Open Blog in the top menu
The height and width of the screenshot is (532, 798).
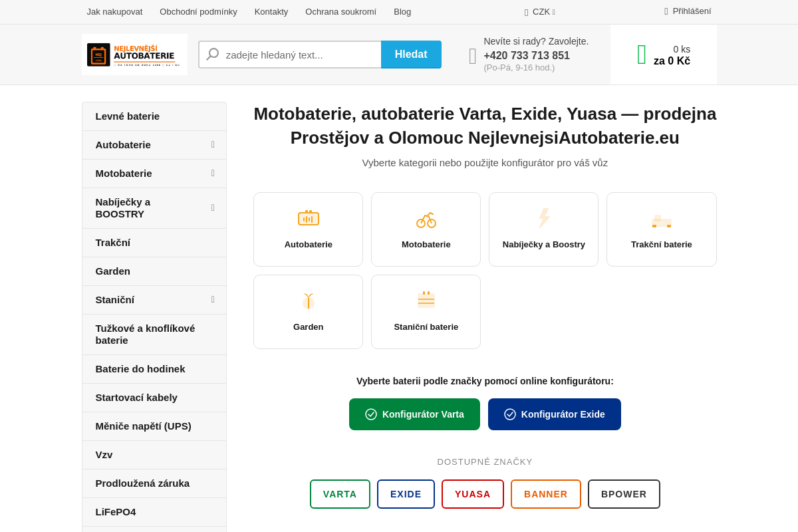click(x=402, y=11)
